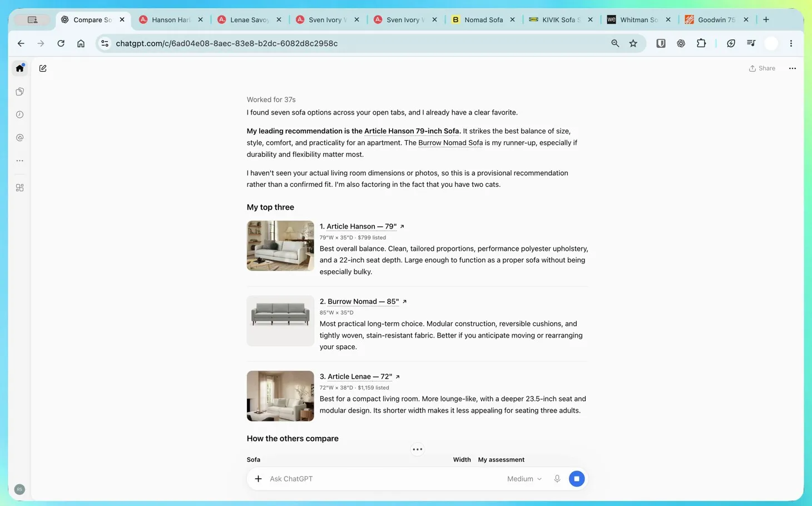Open the browser home page button

(x=81, y=43)
